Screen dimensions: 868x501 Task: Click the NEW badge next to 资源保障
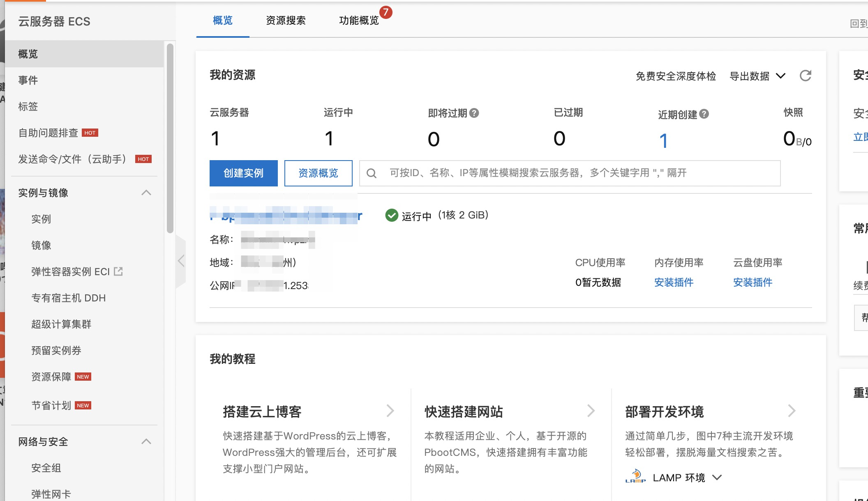(83, 377)
